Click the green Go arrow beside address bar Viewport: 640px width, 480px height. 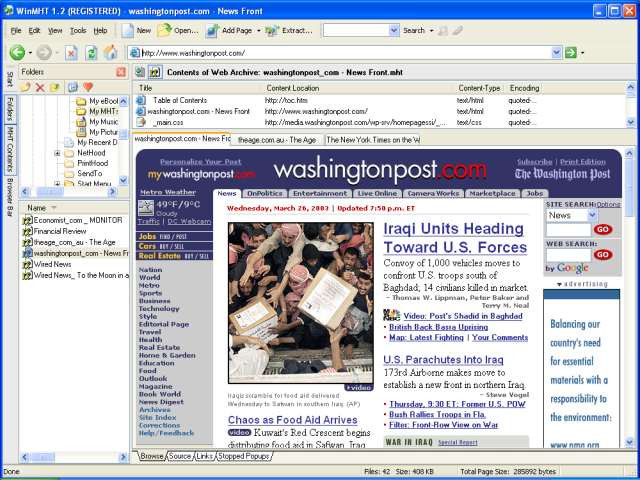pos(570,52)
